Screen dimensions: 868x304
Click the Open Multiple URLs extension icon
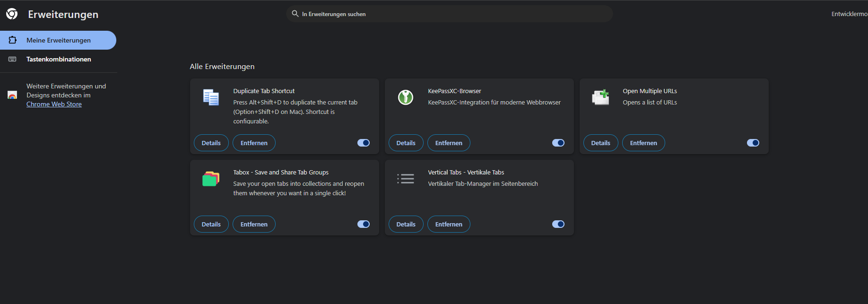pyautogui.click(x=600, y=97)
